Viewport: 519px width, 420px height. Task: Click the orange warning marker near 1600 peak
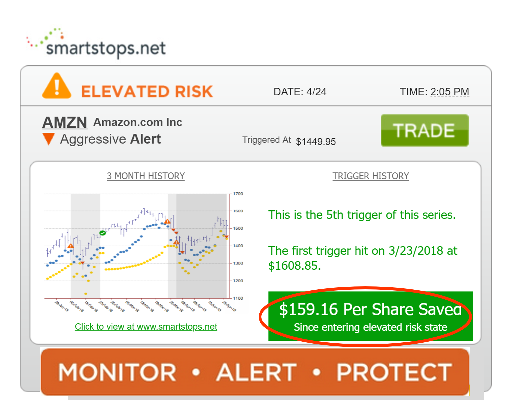coord(167,221)
